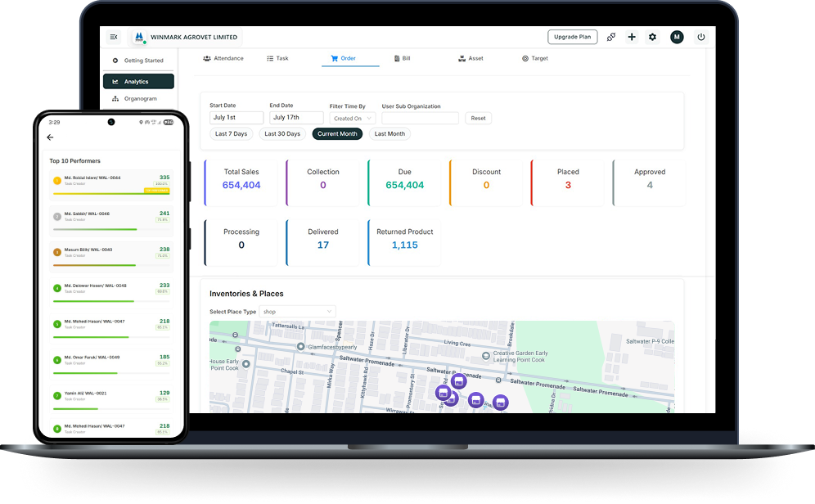
Task: Click the power logout icon
Action: (701, 37)
